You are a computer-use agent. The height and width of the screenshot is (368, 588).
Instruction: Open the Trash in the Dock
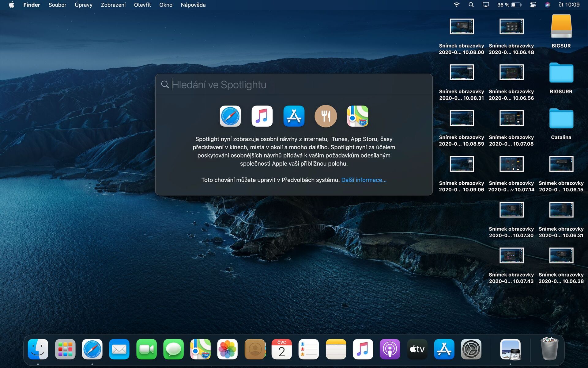coord(550,349)
